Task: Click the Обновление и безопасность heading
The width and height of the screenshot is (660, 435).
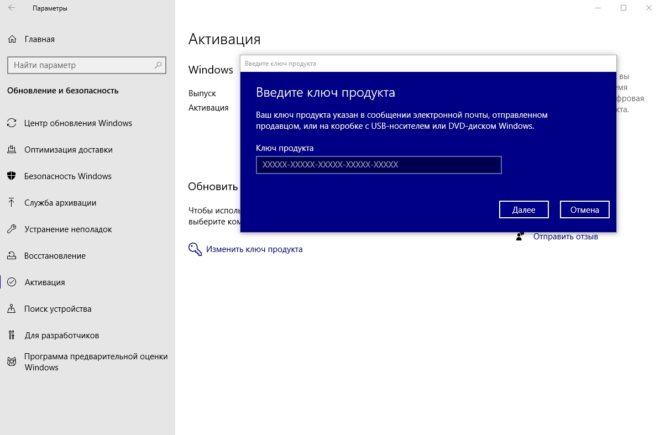Action: 63,91
